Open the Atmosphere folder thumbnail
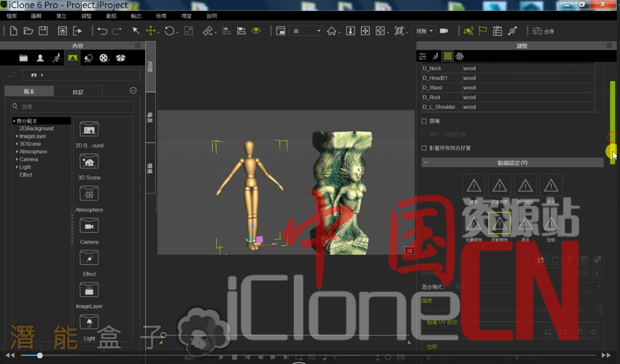The height and width of the screenshot is (364, 620). 89,194
